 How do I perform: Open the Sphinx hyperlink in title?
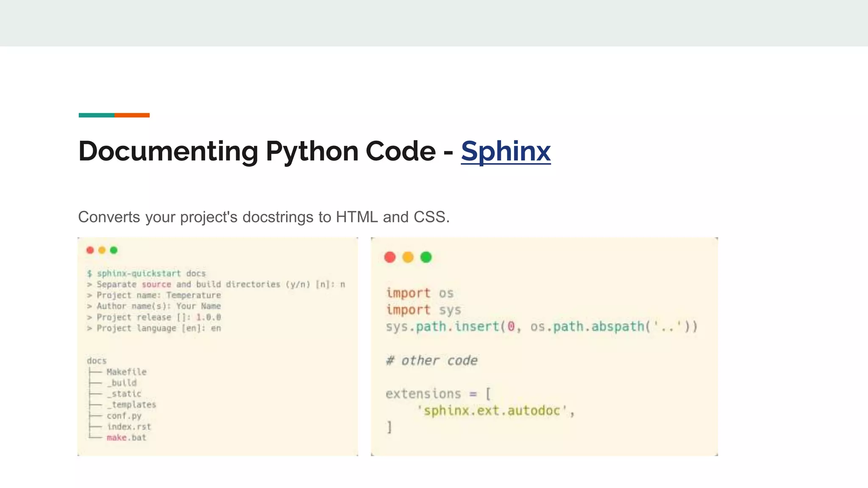(x=506, y=151)
